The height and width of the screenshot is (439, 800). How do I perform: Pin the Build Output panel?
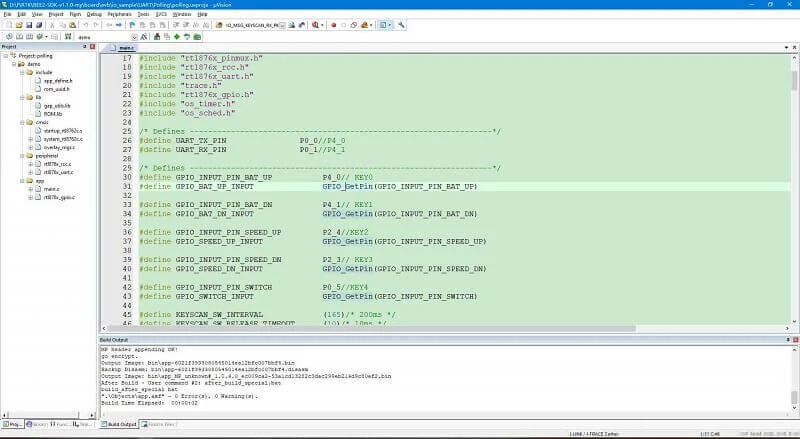point(788,339)
